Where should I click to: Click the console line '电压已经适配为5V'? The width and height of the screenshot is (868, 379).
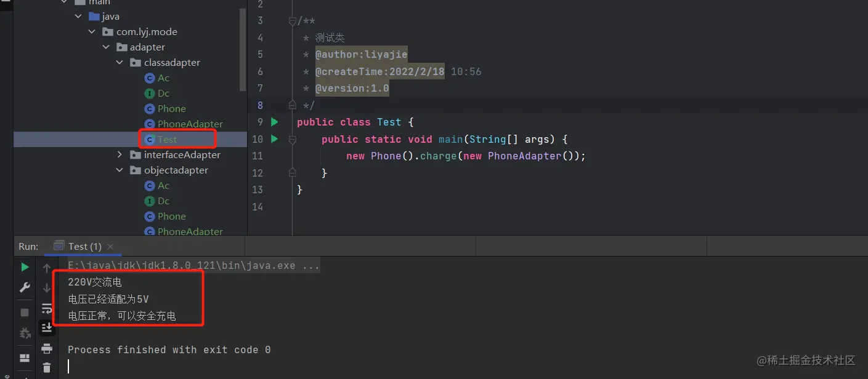click(108, 299)
